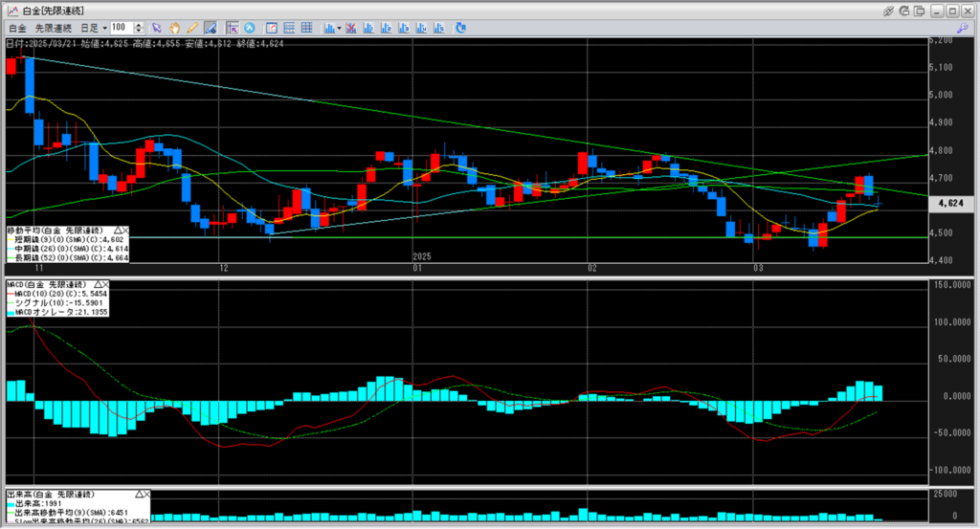This screenshot has height=529, width=980.
Task: Pick the pencil trendline drawing tool
Action: tap(191, 28)
